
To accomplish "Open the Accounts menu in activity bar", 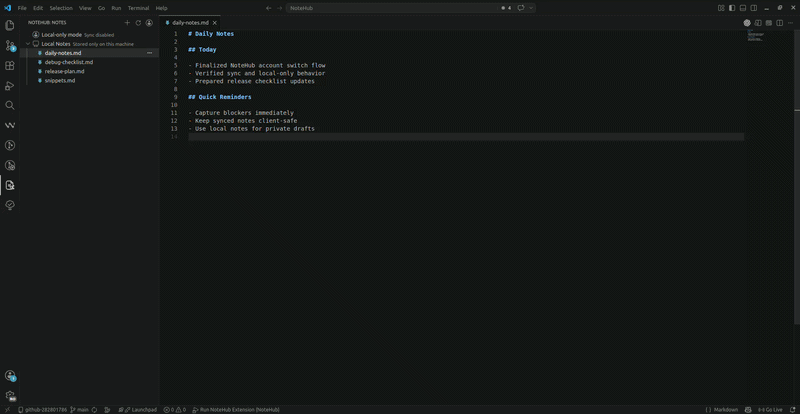I will pyautogui.click(x=10, y=376).
